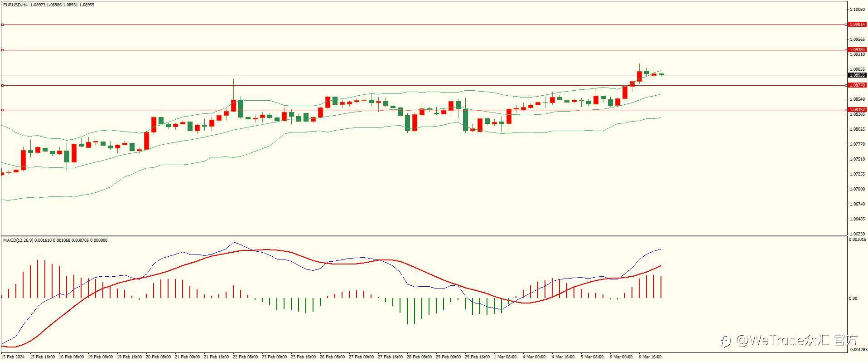Click the 1.08357 support price tag
This screenshot has width=868, height=362.
[x=857, y=110]
